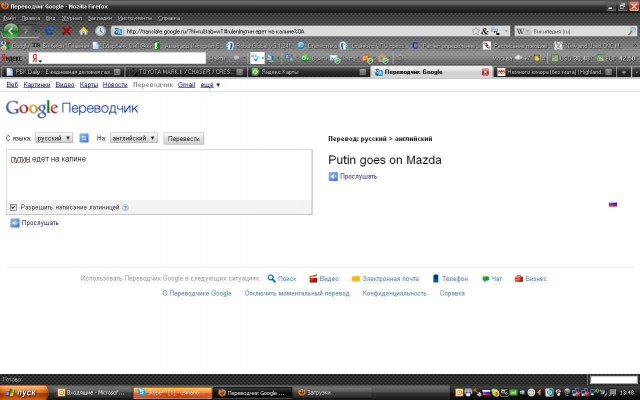640x400 pixels.
Task: Open the Справка menu
Action: 169,18
